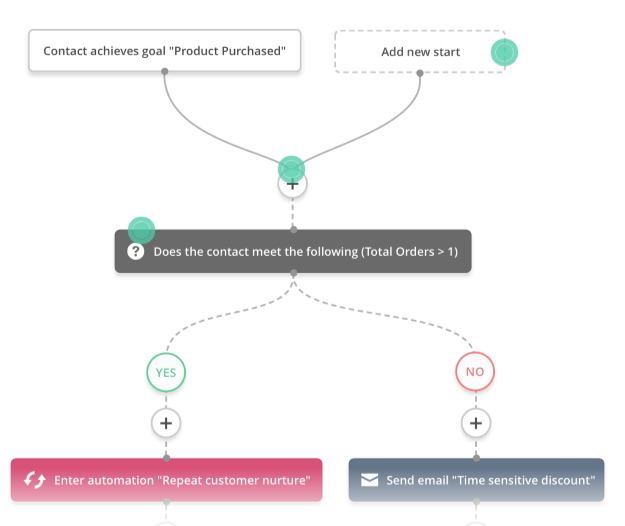Click the connector dot under the Product Purchased trigger
This screenshot has width=625, height=526.
(165, 72)
